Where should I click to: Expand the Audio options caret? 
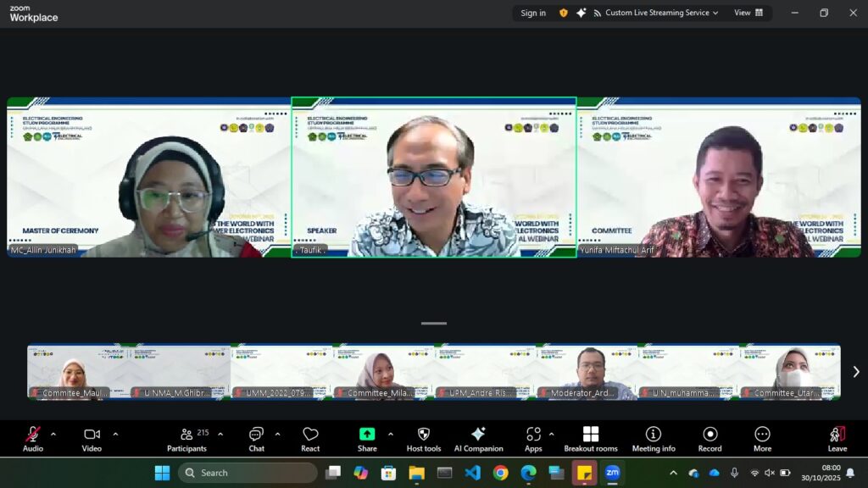point(53,435)
